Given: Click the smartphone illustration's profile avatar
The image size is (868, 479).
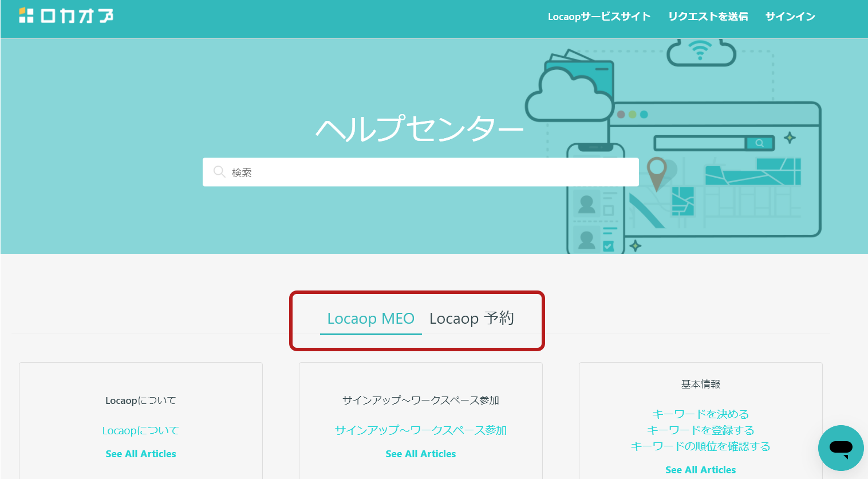Looking at the screenshot, I should click(x=586, y=204).
